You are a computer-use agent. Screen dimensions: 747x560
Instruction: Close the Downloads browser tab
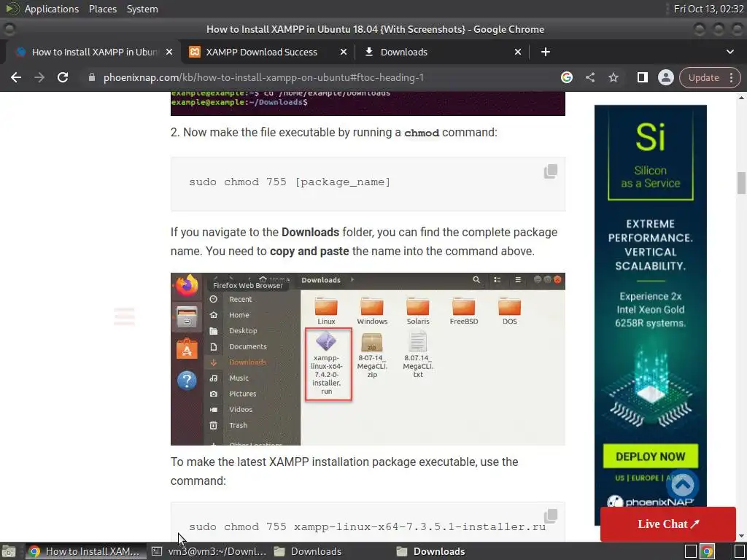517,52
